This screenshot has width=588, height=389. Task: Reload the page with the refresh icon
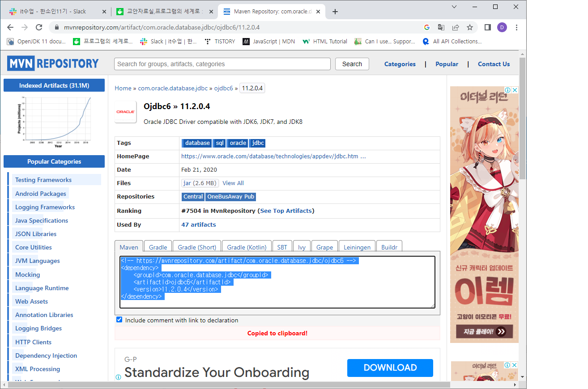click(x=39, y=27)
